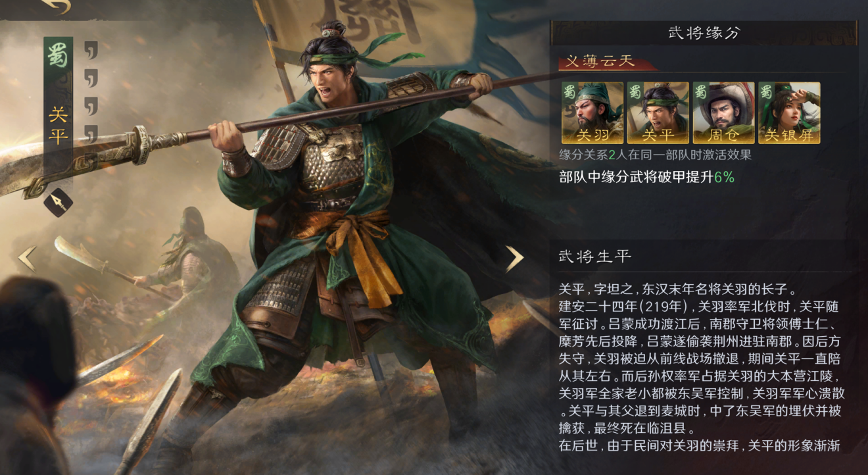Show the next general with the right chevron
Image resolution: width=868 pixels, height=475 pixels.
pyautogui.click(x=514, y=259)
